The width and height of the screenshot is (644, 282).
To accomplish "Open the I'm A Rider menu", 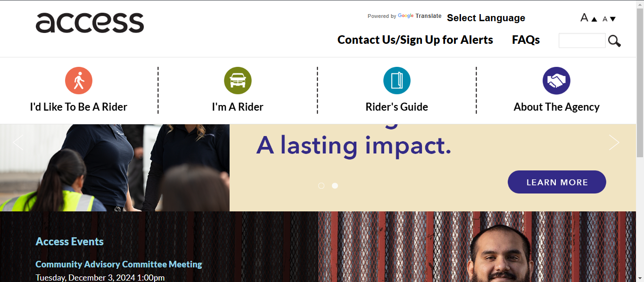I will pos(238,107).
